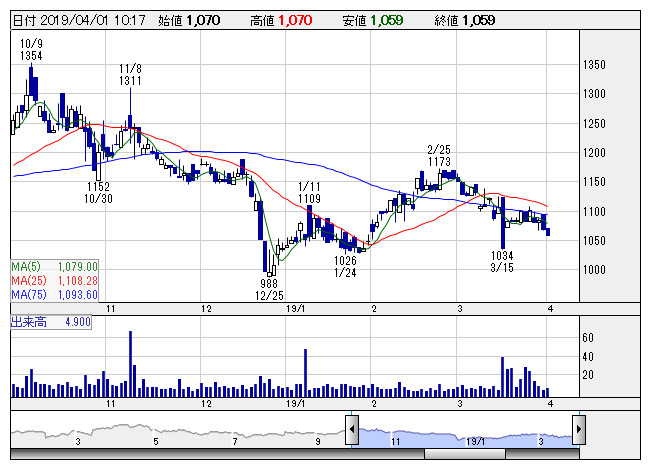This screenshot has width=652, height=469.
Task: Click the 19/1 label on price chart axis
Action: (296, 309)
